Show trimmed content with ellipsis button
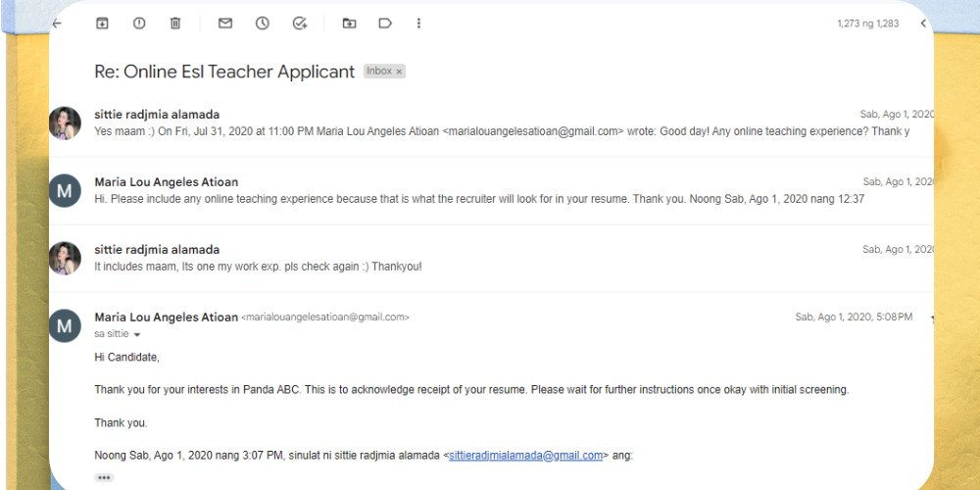This screenshot has height=490, width=980. tap(104, 477)
